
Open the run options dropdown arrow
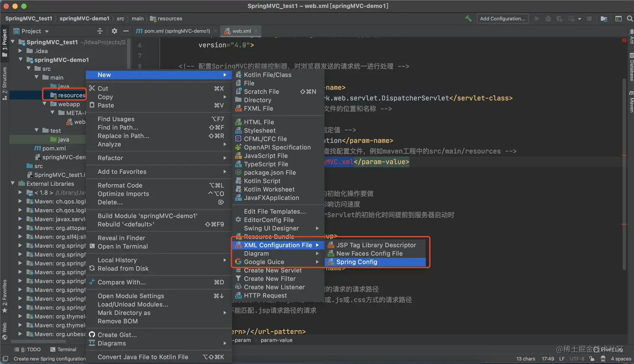point(579,19)
